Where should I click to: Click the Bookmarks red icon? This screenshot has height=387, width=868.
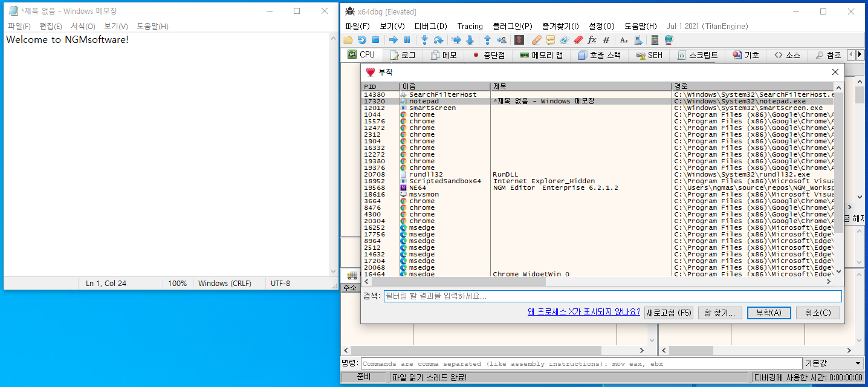click(578, 40)
